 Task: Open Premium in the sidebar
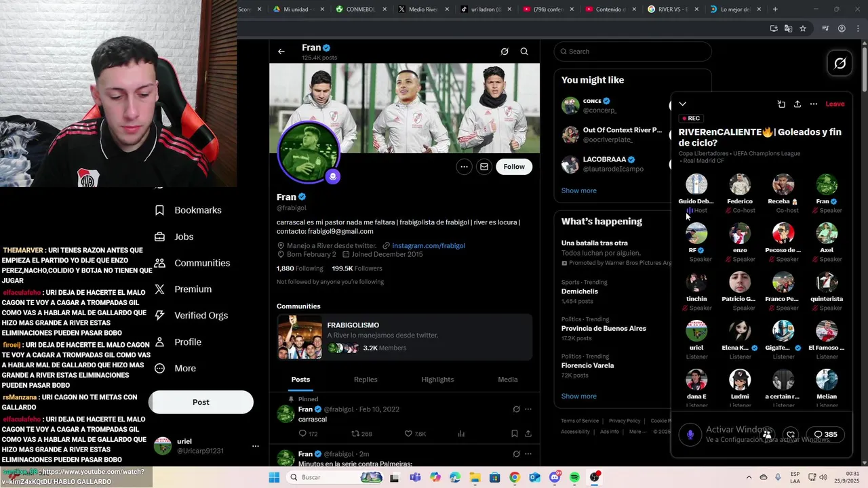point(183,289)
